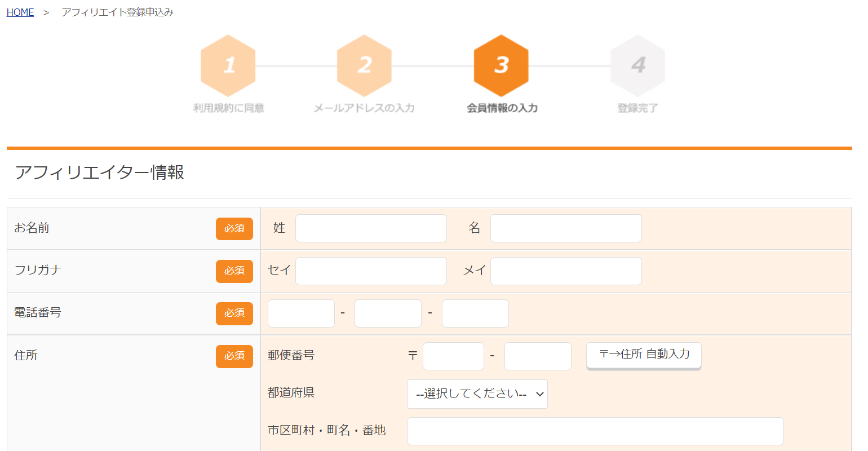
Task: Click 必須 badge in 電話番号 row
Action: pyautogui.click(x=234, y=313)
